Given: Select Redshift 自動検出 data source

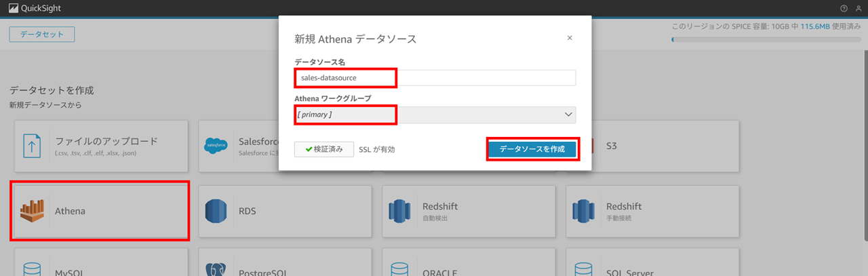Looking at the screenshot, I should [469, 211].
